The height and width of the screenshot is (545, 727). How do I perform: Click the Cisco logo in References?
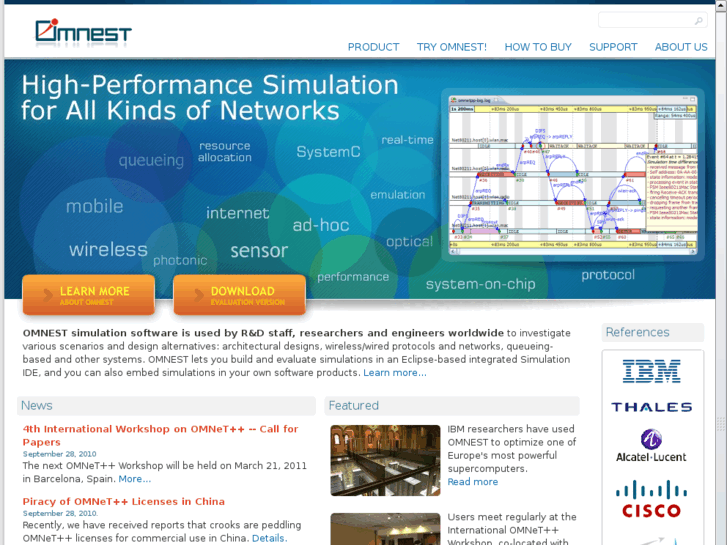pyautogui.click(x=651, y=499)
